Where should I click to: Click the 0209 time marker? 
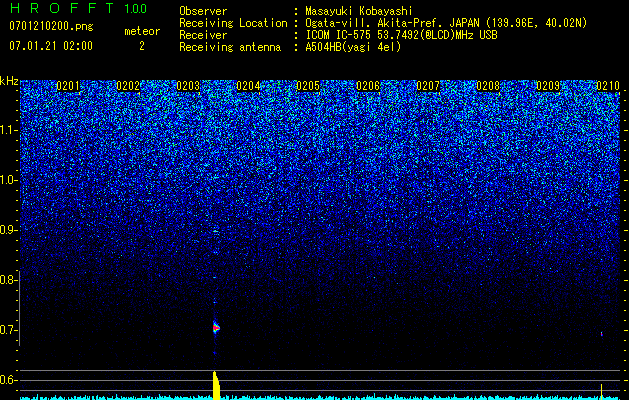pos(548,86)
